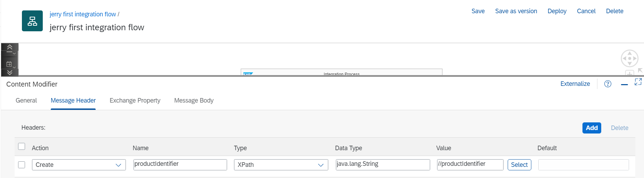644x178 pixels.
Task: Click Select button next to Value
Action: [x=519, y=165]
